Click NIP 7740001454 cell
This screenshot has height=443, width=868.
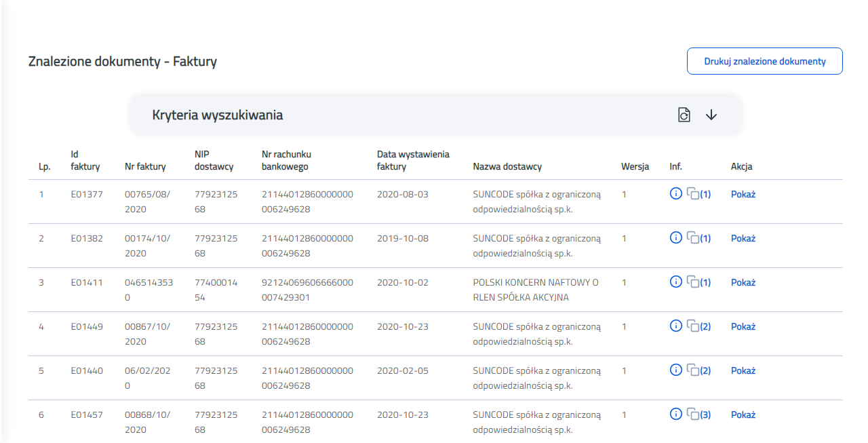pos(216,290)
